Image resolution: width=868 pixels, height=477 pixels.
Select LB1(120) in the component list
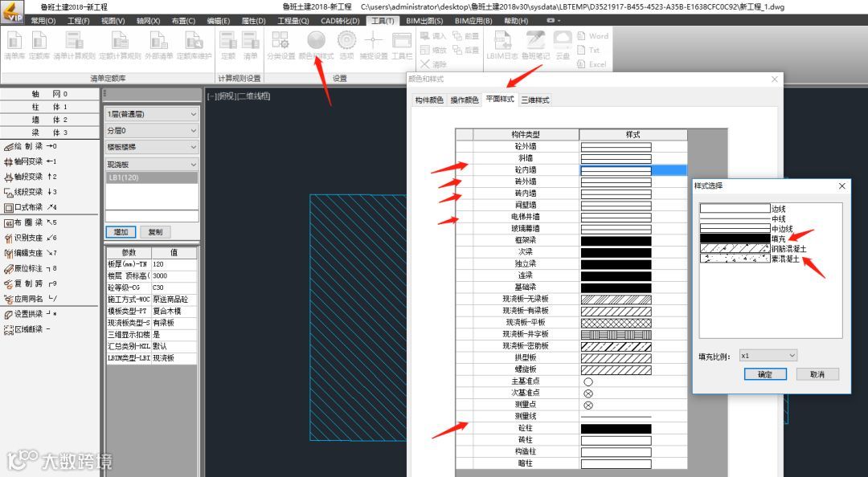click(x=152, y=177)
